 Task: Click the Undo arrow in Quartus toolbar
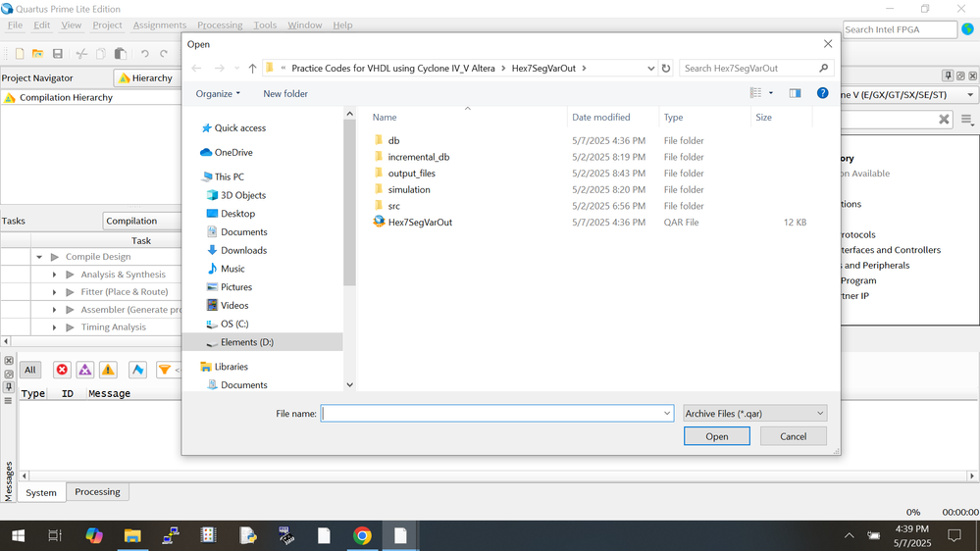click(x=145, y=54)
